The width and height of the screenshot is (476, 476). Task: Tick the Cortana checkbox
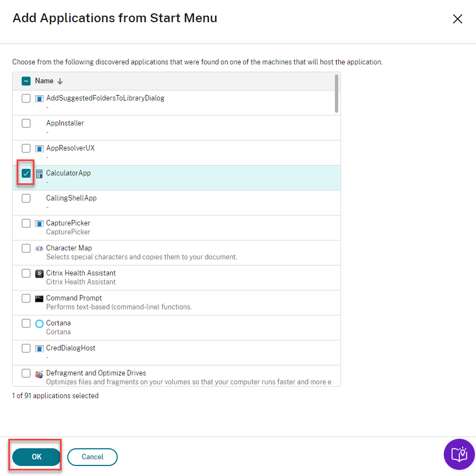[x=26, y=323]
